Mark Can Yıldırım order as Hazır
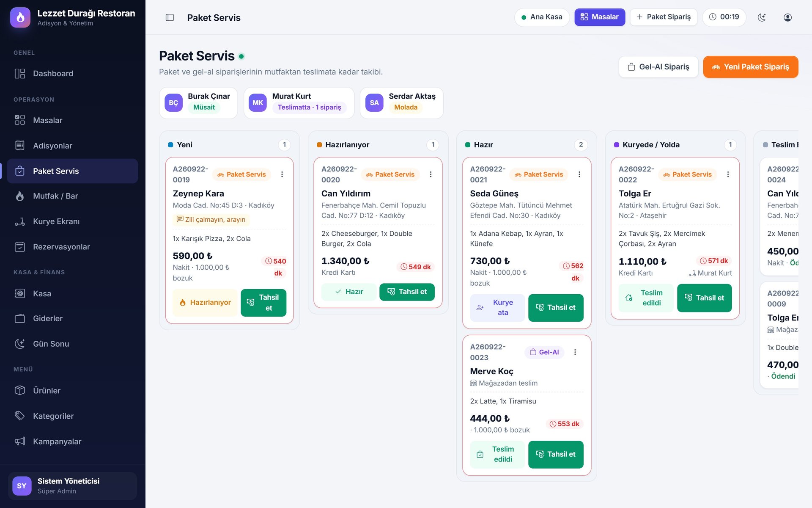 click(348, 292)
